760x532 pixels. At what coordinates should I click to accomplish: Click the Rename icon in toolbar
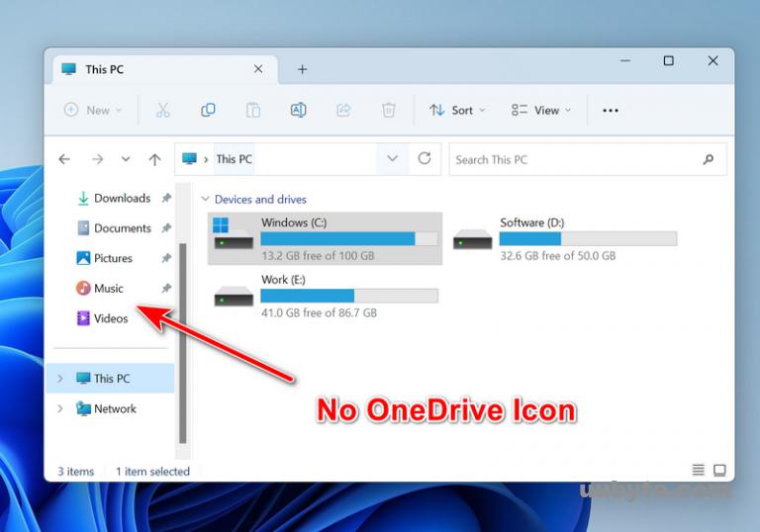point(298,110)
